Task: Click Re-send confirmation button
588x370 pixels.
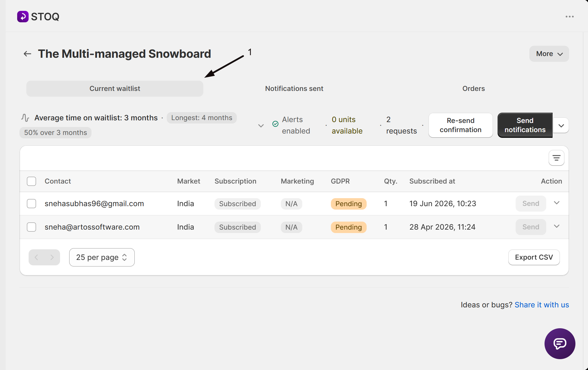Action: coord(460,125)
